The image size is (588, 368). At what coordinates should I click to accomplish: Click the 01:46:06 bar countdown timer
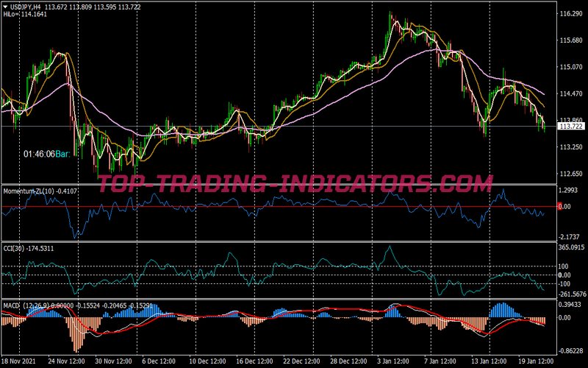(x=39, y=154)
